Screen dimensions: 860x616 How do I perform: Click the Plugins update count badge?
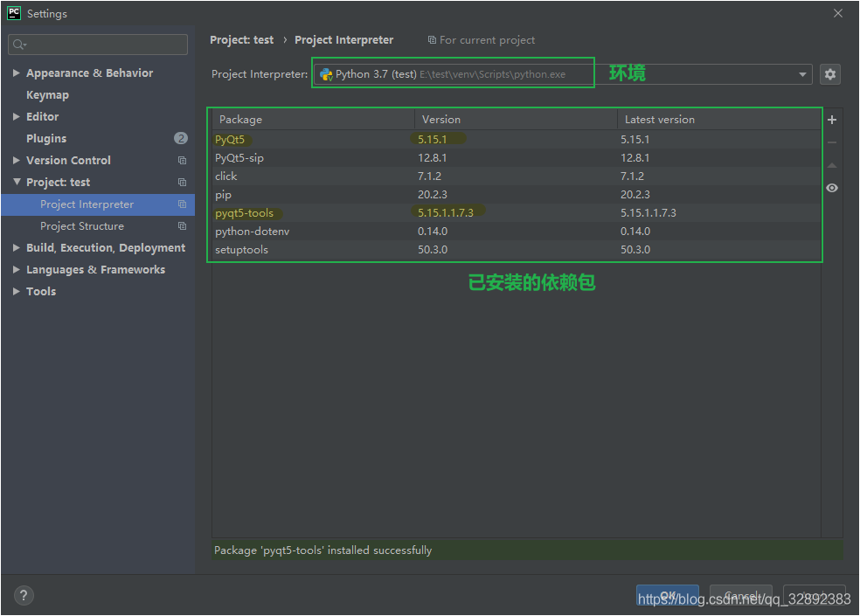point(181,138)
